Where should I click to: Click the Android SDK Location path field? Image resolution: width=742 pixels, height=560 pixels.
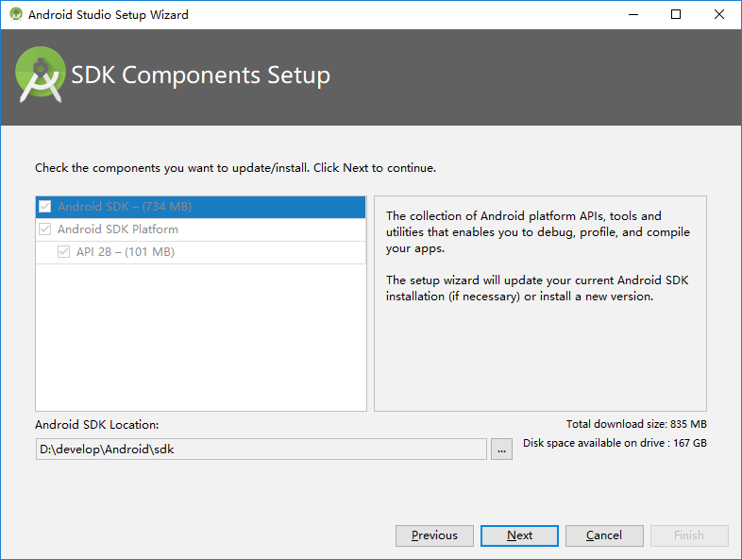point(261,450)
